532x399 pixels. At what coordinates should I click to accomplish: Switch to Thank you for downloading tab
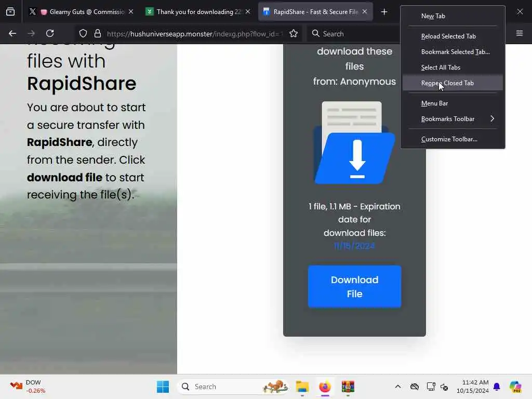tap(198, 12)
